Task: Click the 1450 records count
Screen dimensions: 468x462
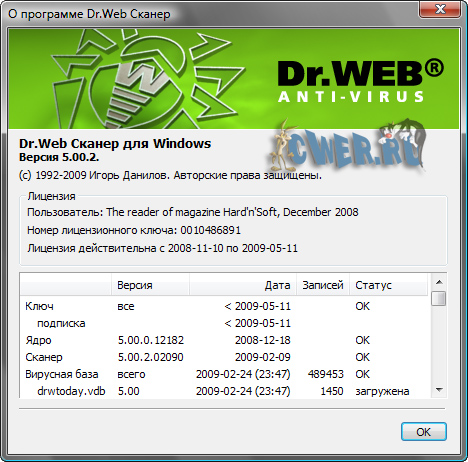Action: 332,391
